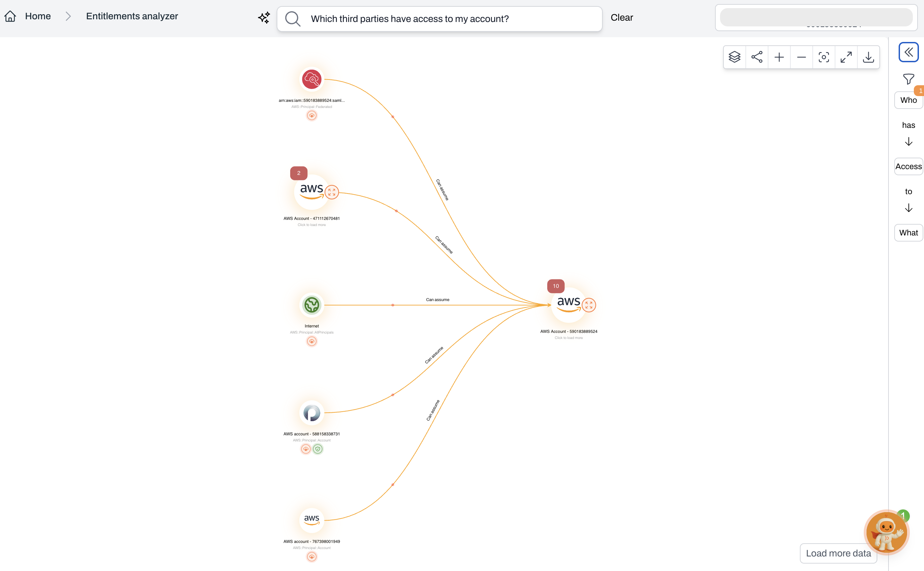This screenshot has width=924, height=571.
Task: Clear the search query
Action: (622, 17)
